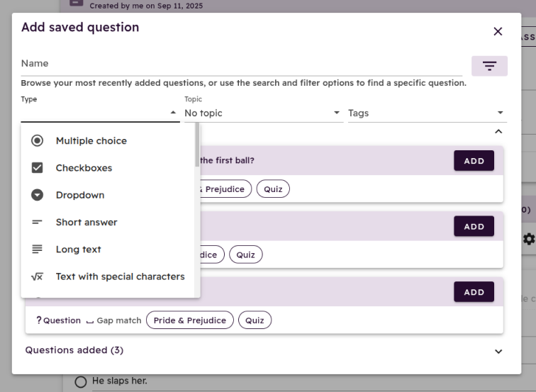Collapse the question list chevron
The width and height of the screenshot is (536, 392).
click(498, 132)
